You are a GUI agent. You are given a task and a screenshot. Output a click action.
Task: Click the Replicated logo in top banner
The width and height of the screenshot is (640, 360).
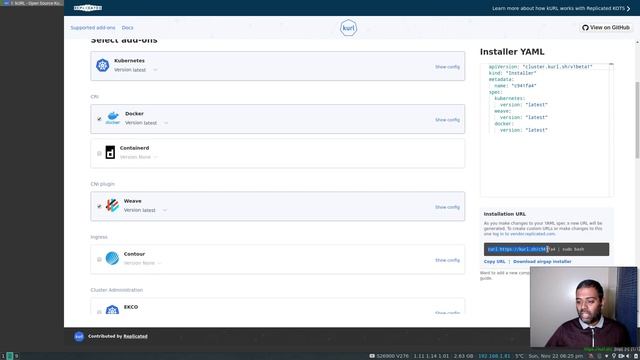click(x=88, y=8)
